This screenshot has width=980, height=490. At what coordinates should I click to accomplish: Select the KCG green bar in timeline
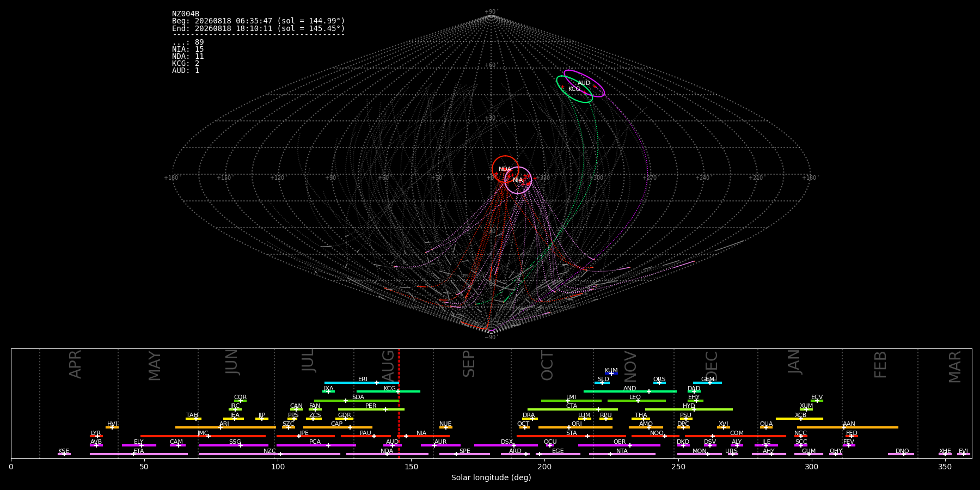388,391
